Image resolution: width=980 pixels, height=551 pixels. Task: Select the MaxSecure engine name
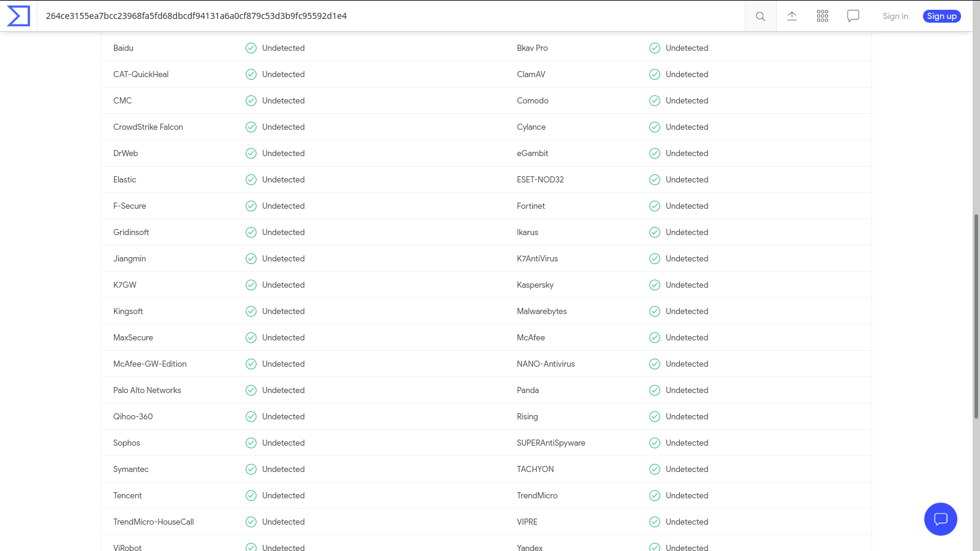133,337
